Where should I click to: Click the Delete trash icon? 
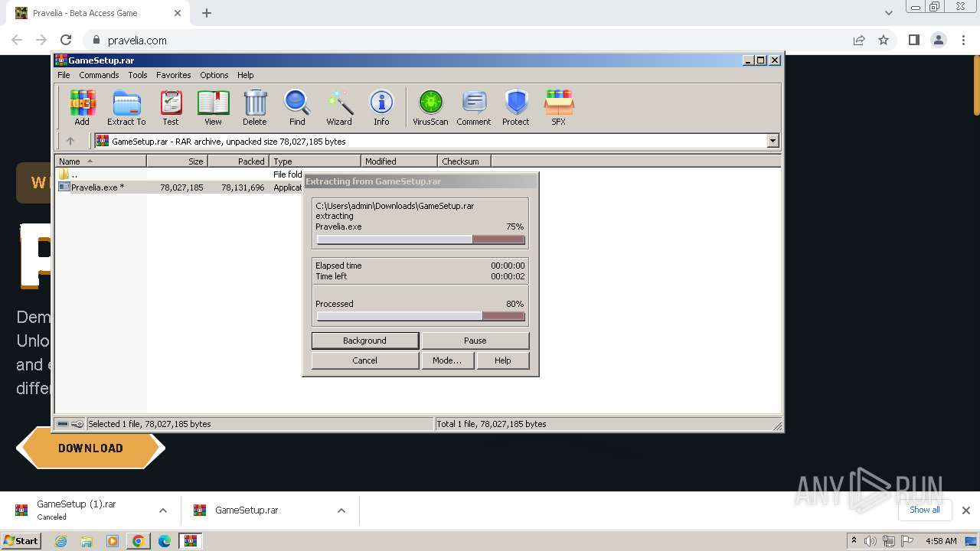(255, 107)
